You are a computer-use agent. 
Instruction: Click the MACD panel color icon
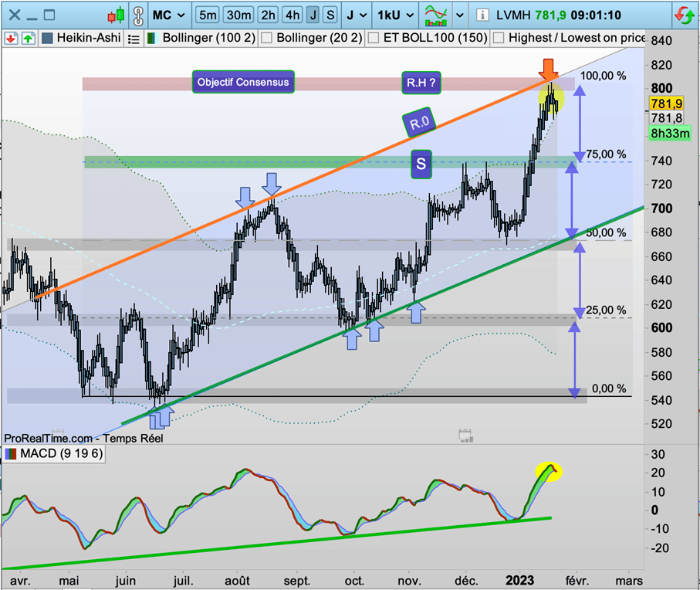[x=11, y=454]
